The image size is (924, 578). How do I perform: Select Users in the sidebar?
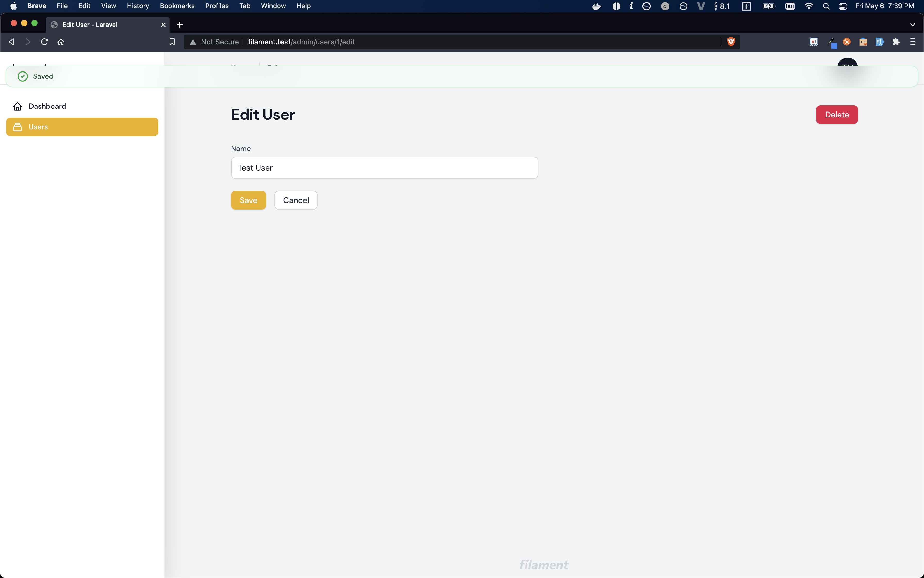[x=82, y=127]
